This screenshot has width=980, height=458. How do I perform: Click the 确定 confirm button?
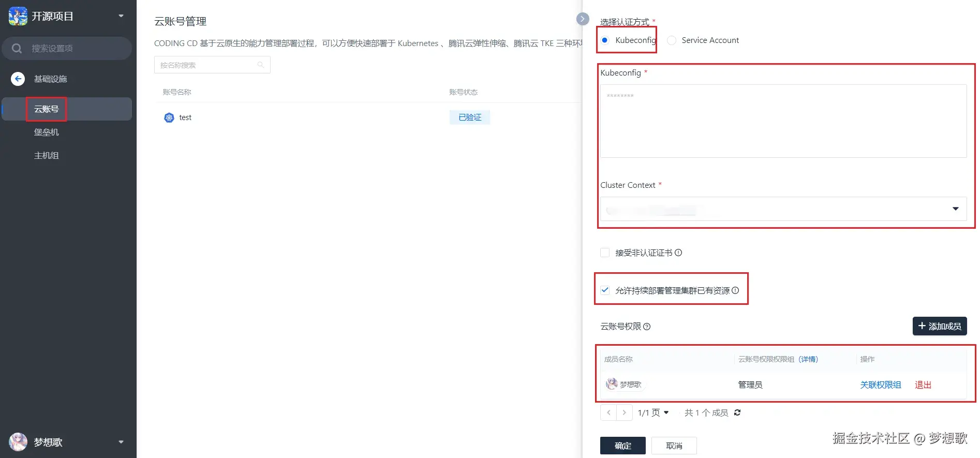coord(623,446)
